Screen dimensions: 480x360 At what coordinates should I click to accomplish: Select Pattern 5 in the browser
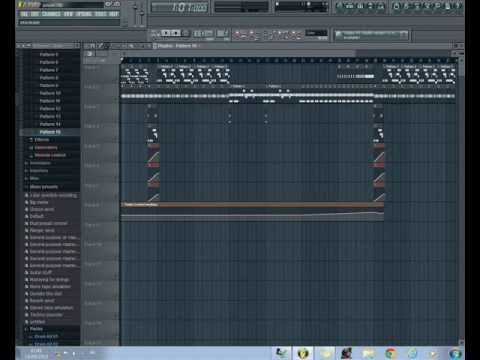(x=49, y=54)
